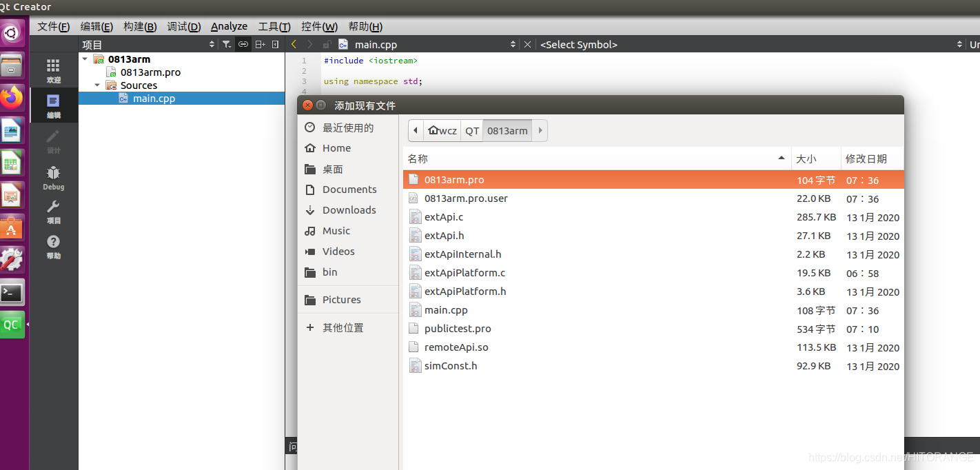
Task: Open the 欢迎 (Welcome) mode
Action: point(53,71)
